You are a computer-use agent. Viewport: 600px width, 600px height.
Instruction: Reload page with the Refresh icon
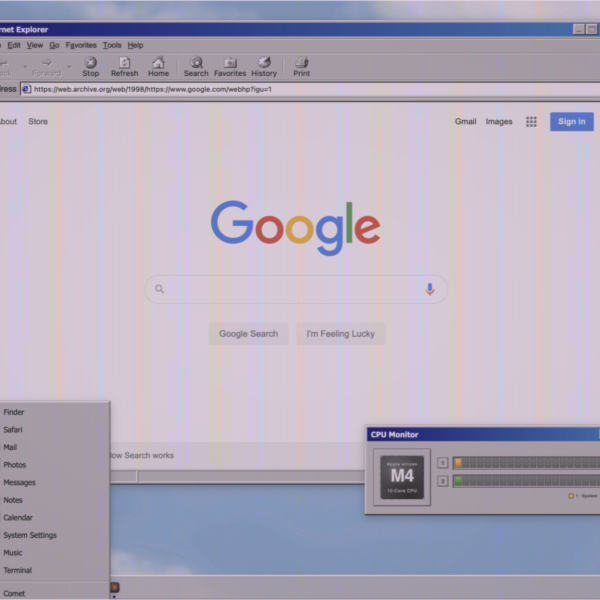(x=124, y=67)
